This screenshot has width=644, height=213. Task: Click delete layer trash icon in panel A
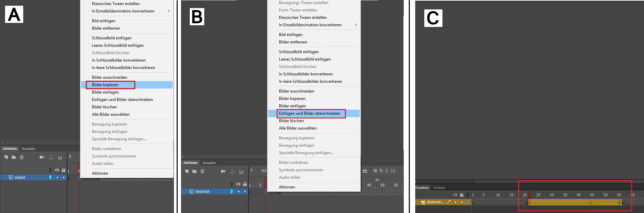pyautogui.click(x=22, y=157)
